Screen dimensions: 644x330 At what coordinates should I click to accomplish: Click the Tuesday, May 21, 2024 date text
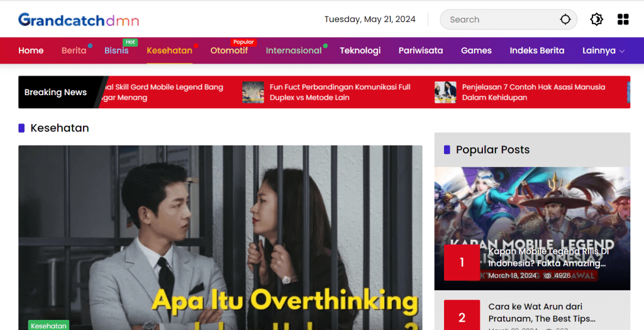370,20
